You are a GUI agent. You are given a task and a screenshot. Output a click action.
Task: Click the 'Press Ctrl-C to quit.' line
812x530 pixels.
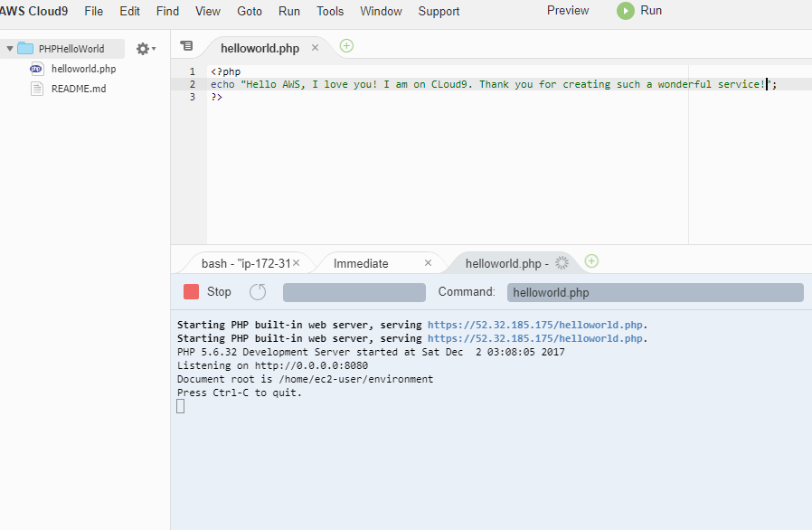[x=240, y=393]
